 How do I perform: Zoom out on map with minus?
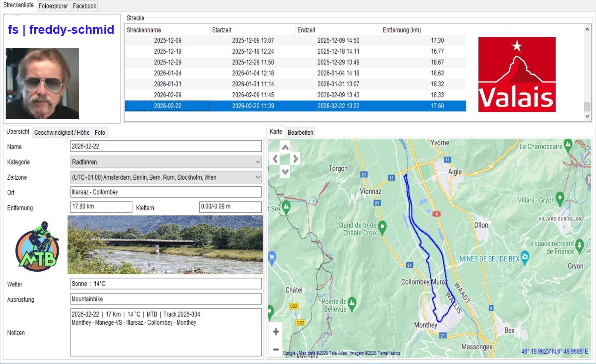tap(275, 349)
